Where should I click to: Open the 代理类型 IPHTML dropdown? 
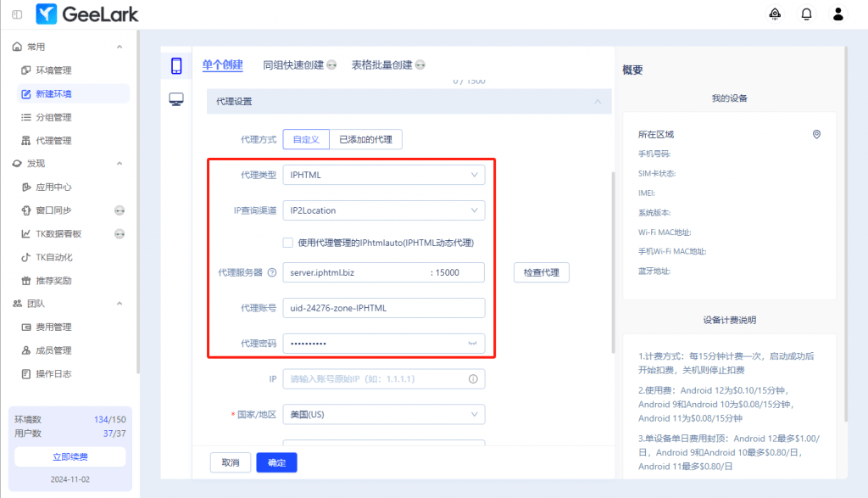point(383,175)
